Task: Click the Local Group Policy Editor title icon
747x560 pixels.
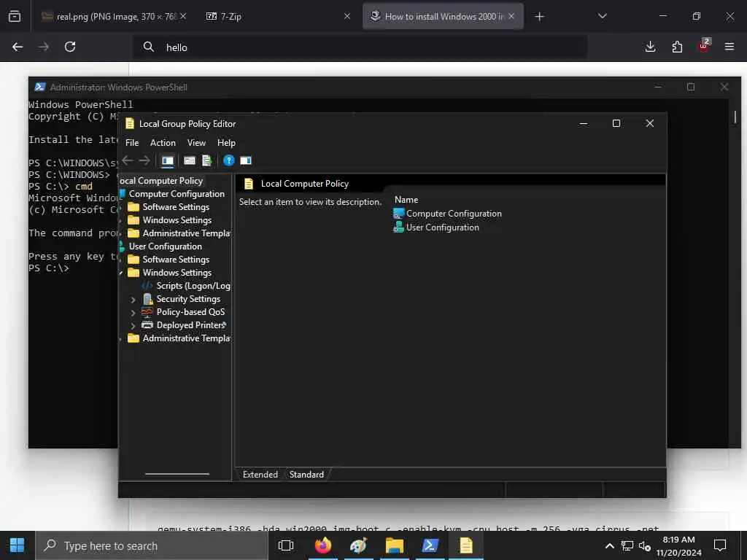Action: (130, 124)
